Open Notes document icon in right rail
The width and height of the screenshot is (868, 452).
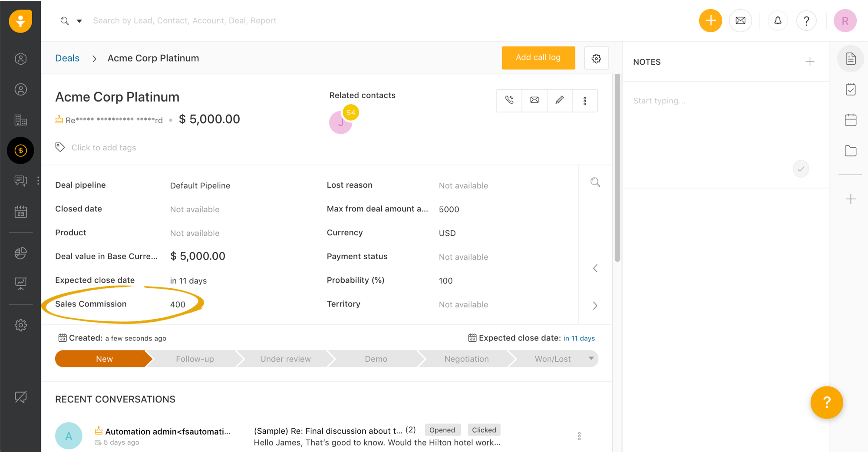pos(850,59)
